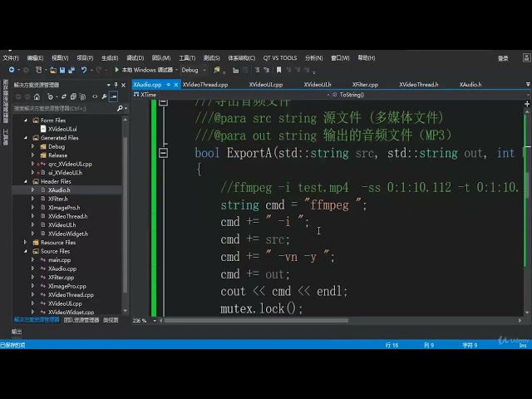Switch to XVideoUI.cpp tab
The image size is (532, 399).
(266, 85)
